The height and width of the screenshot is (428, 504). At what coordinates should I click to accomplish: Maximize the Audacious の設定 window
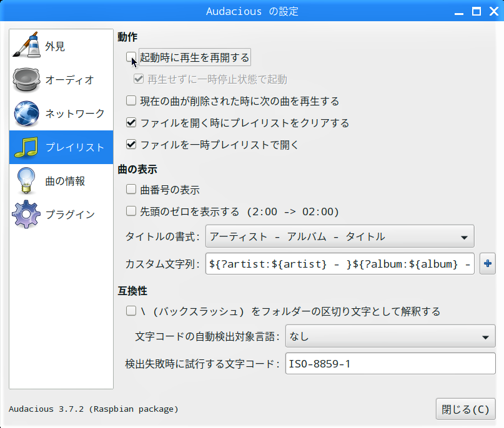coord(477,12)
